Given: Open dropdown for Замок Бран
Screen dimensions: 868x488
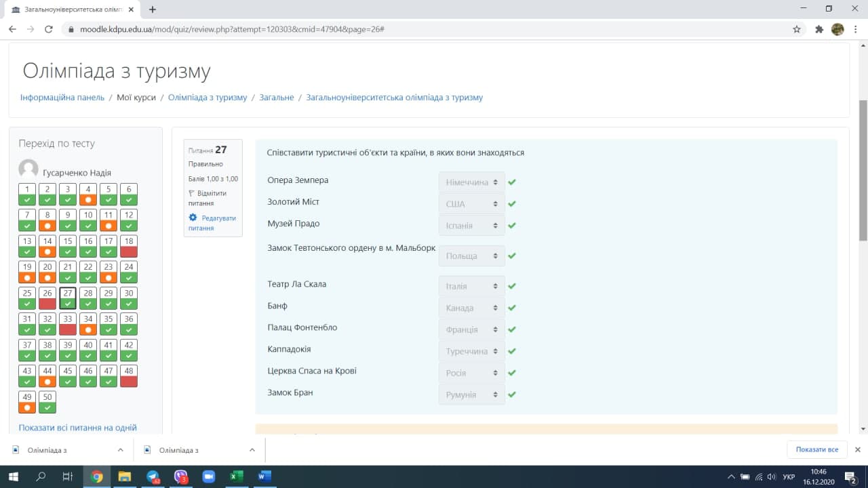Looking at the screenshot, I should 471,394.
